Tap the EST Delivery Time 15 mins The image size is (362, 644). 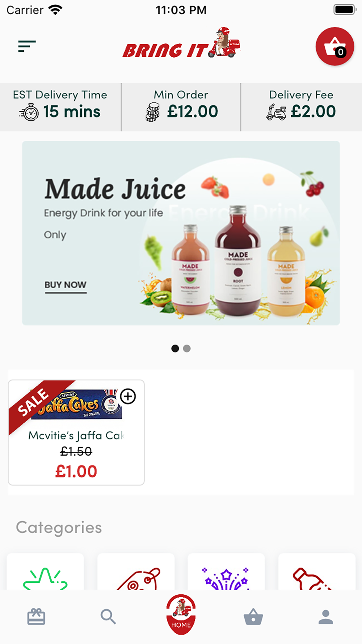click(x=60, y=107)
